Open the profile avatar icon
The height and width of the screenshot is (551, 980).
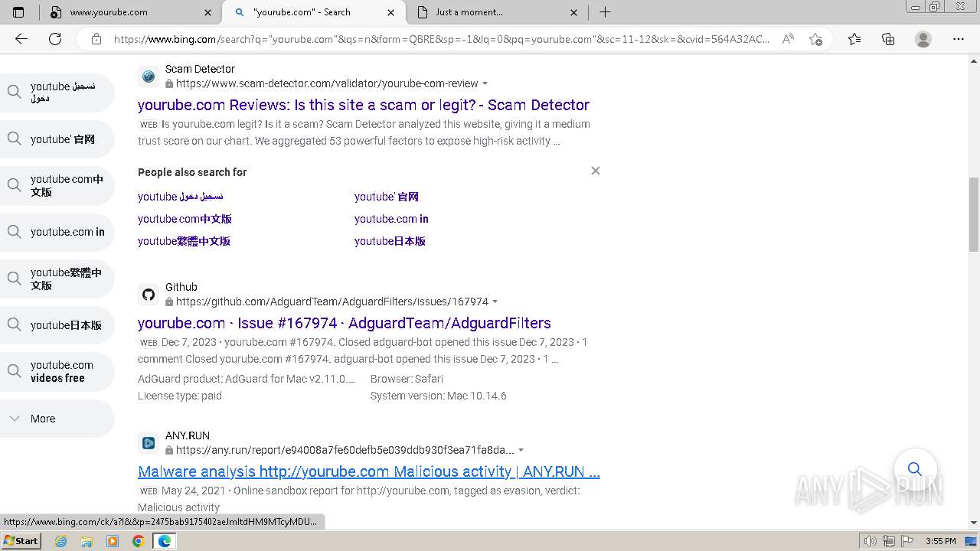(x=923, y=39)
